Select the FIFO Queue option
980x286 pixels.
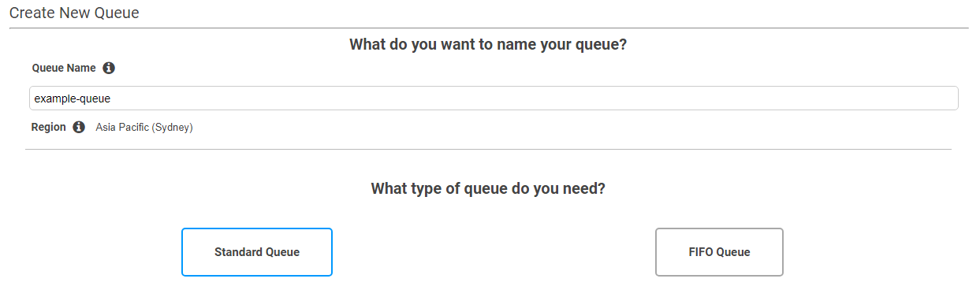(719, 252)
